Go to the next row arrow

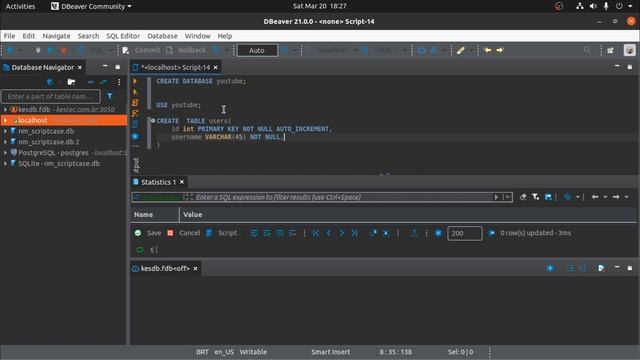point(342,233)
